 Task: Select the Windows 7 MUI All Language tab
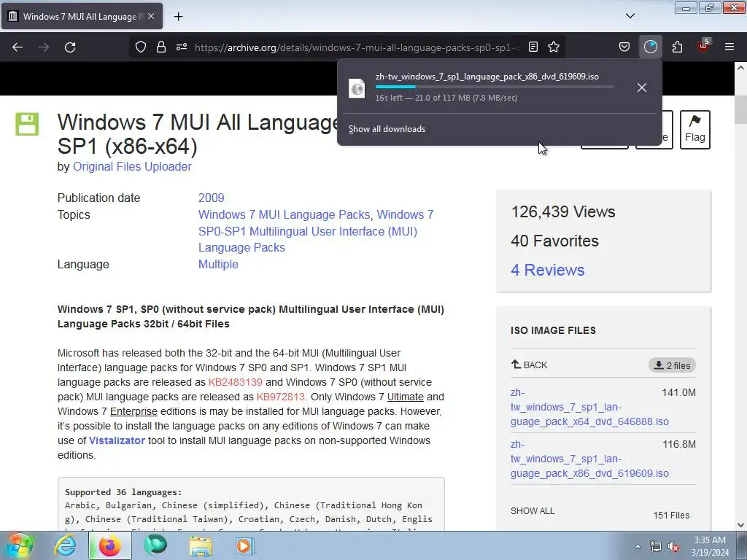tap(82, 16)
